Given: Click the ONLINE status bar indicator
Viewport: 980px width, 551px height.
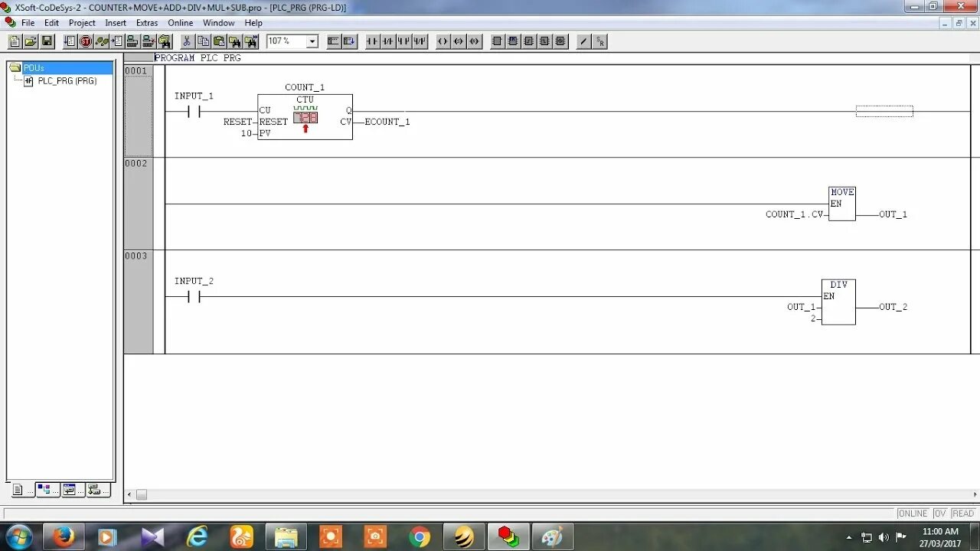Looking at the screenshot, I should pyautogui.click(x=913, y=514).
